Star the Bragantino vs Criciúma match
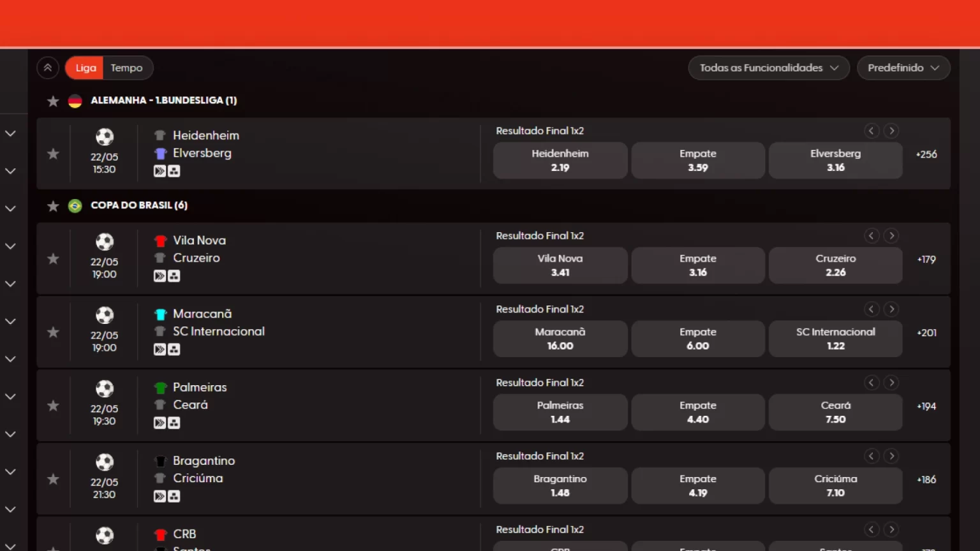 53,479
